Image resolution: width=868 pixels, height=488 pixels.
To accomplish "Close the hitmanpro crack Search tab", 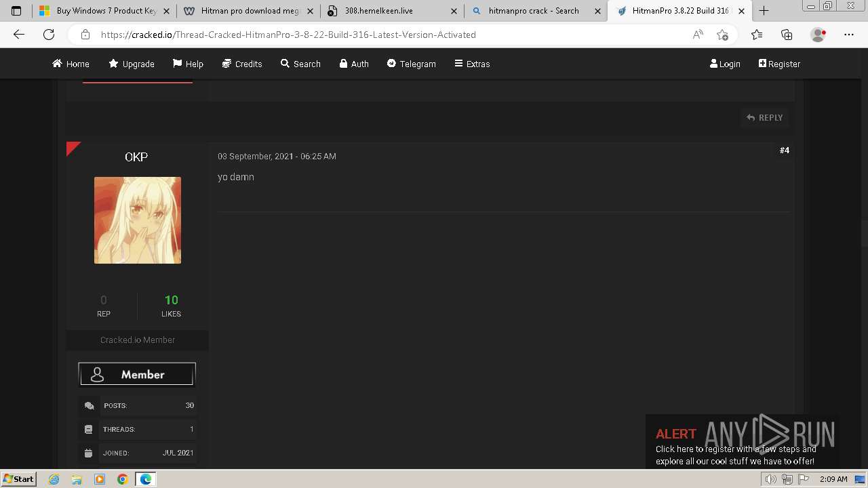I will tap(598, 11).
